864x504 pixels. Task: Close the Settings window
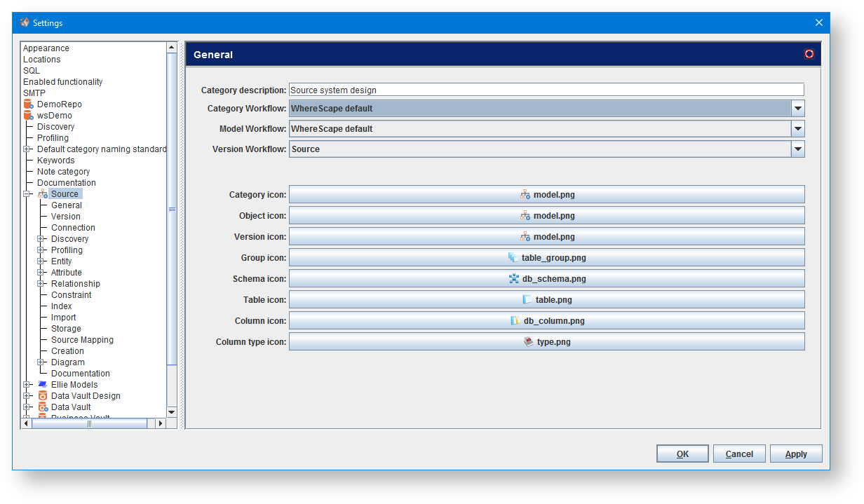click(818, 22)
